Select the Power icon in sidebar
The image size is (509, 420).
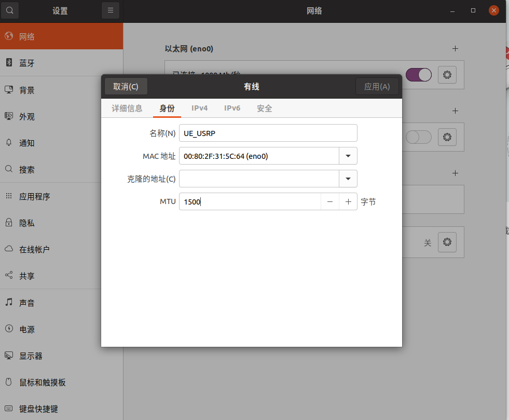pyautogui.click(x=9, y=329)
